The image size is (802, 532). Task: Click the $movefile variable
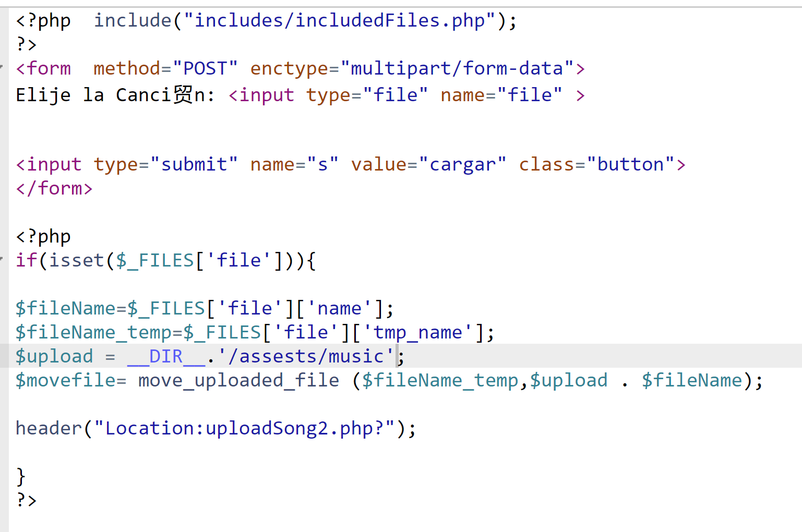coord(65,380)
